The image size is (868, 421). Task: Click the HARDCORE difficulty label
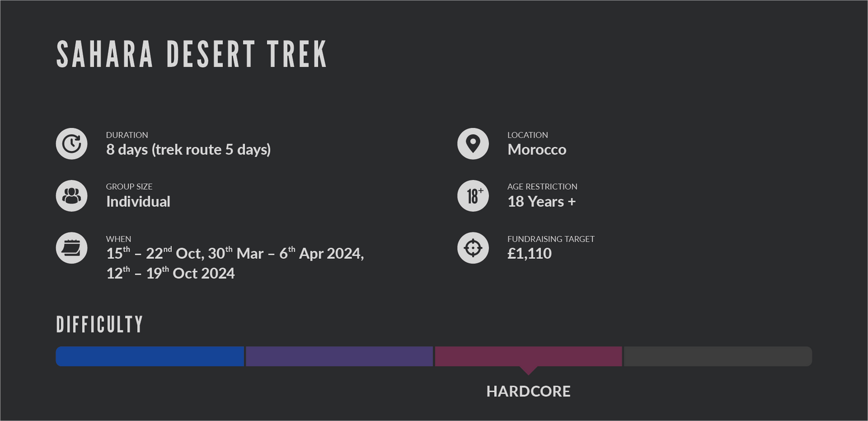coord(528,391)
